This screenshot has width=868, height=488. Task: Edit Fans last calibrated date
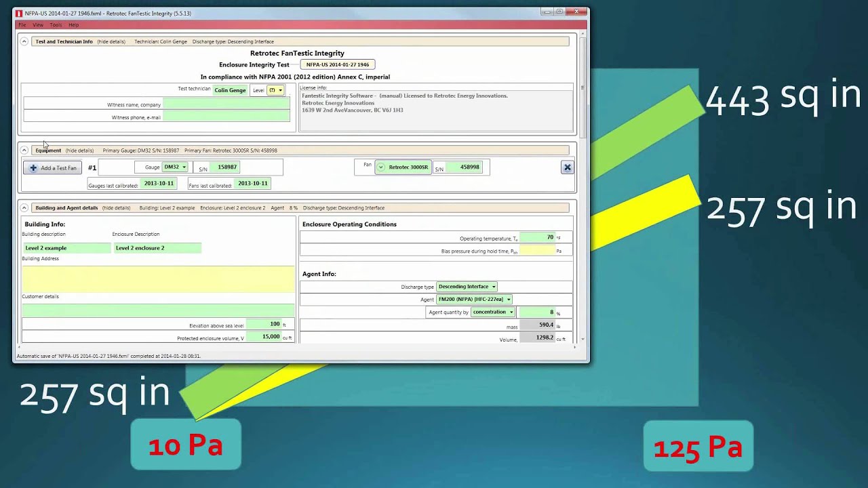click(252, 183)
